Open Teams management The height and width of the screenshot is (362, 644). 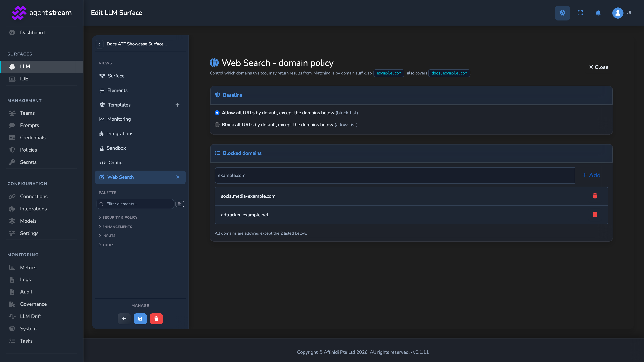42,113
